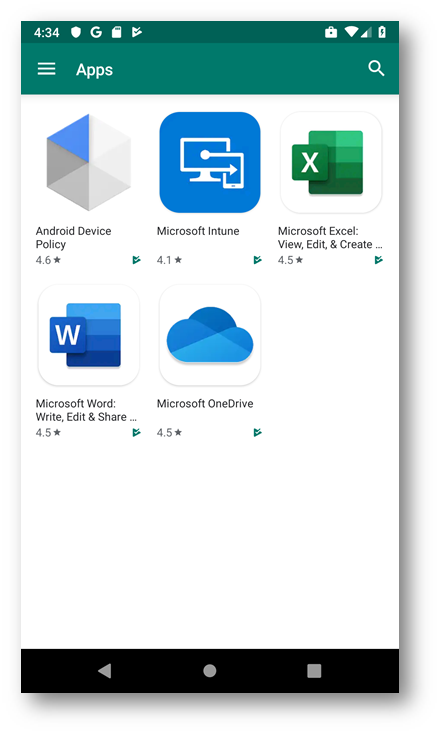Tap the 4.5 rating under Microsoft Word
441x735 pixels.
pyautogui.click(x=48, y=432)
